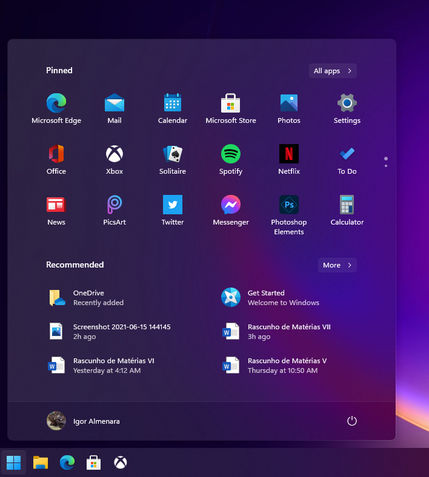
Task: Click the chevron on the More button
Action: (349, 265)
